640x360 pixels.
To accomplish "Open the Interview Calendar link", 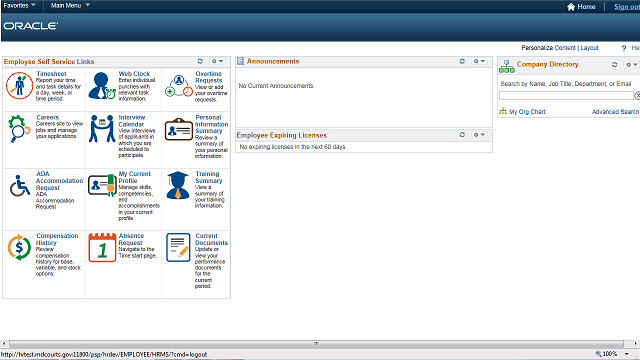I will pos(131,121).
